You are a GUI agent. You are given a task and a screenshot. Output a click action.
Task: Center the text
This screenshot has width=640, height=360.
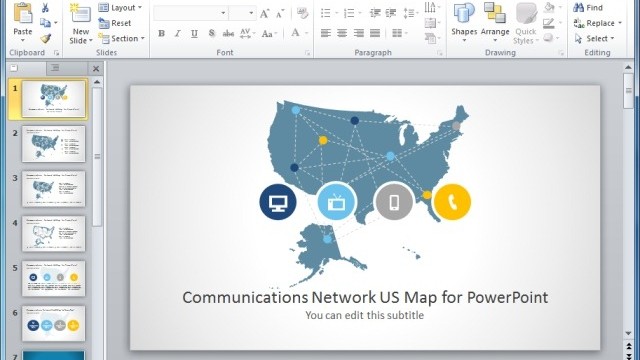(x=342, y=33)
